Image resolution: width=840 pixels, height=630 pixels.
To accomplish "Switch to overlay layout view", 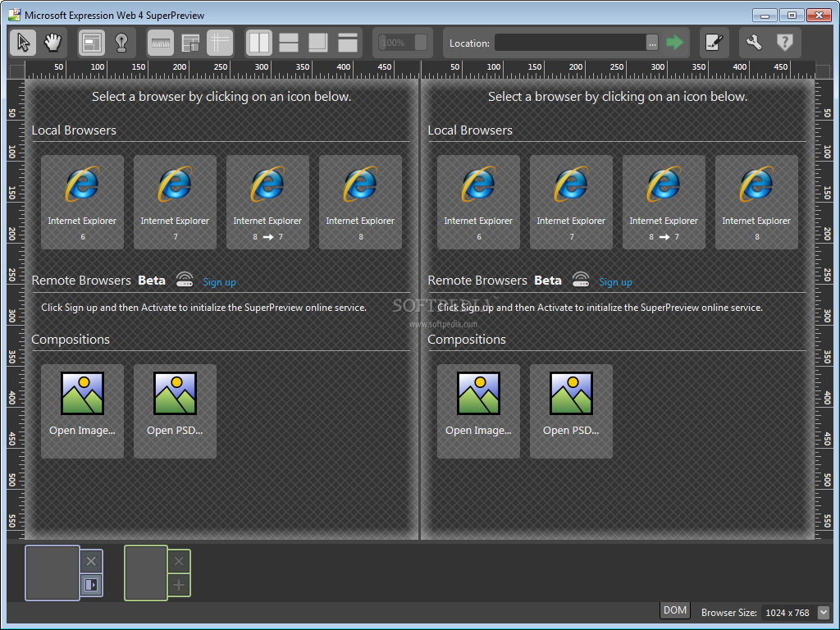I will tap(318, 43).
